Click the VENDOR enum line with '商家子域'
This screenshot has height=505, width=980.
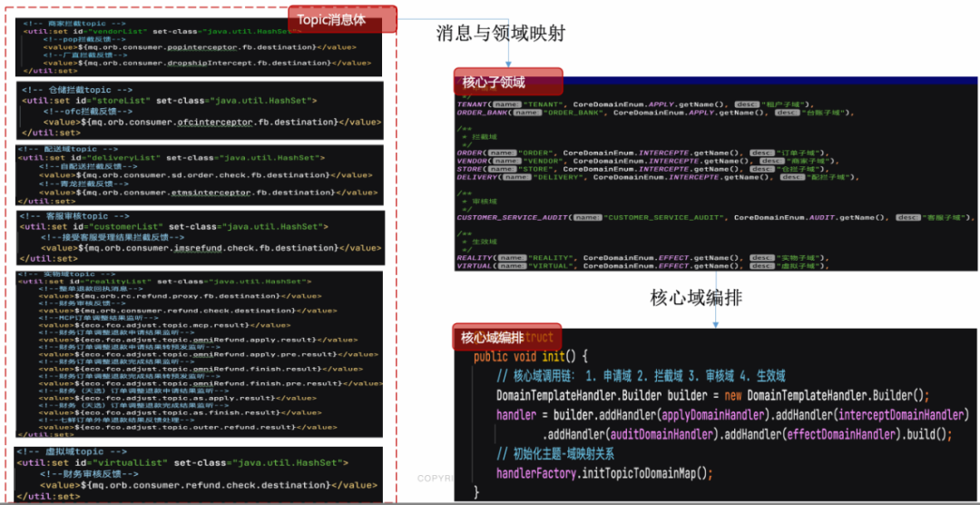click(x=648, y=162)
